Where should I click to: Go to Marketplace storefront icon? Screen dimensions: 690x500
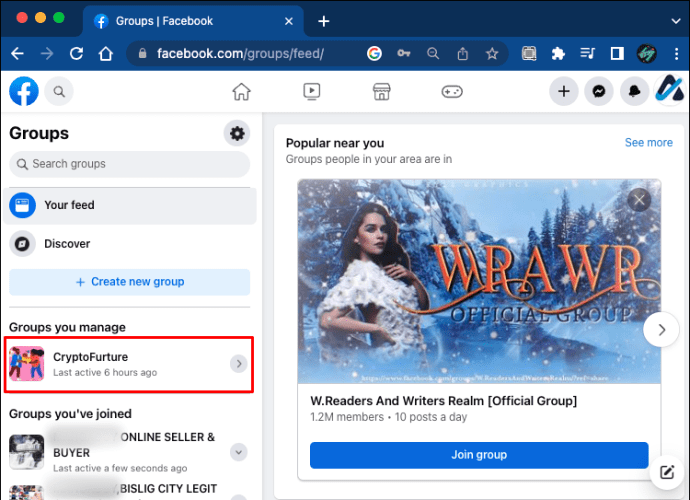(x=381, y=92)
